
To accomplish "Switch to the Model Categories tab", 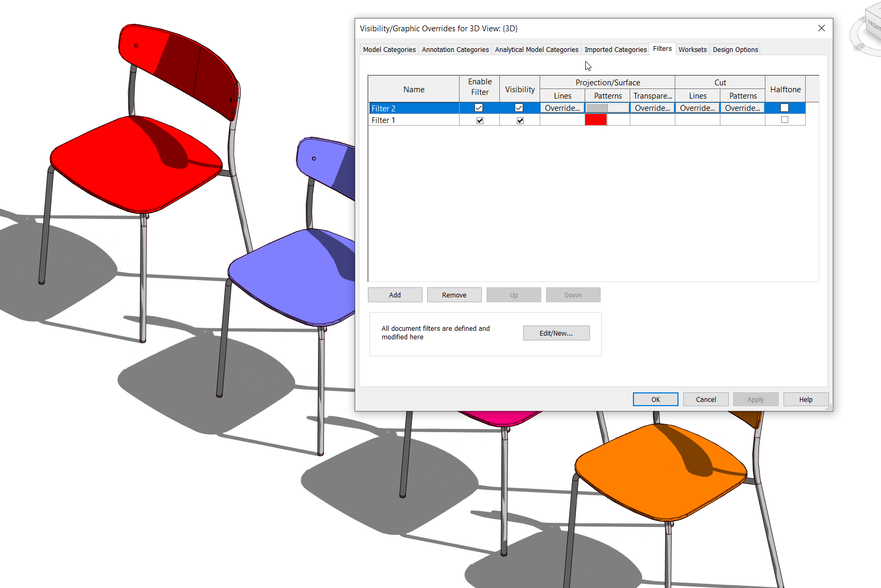I will click(x=389, y=49).
